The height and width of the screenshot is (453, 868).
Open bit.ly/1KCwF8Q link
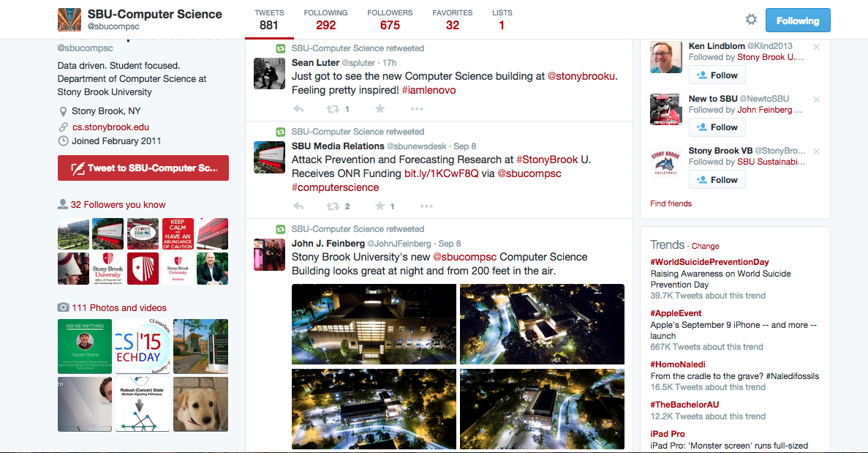point(441,173)
